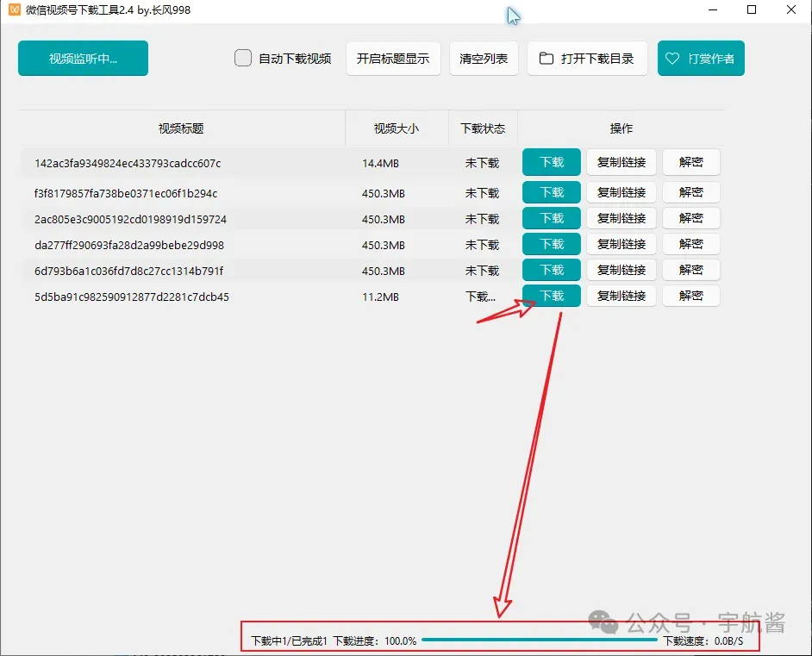Click the 14.4MB size cell
This screenshot has width=812, height=656.
(x=381, y=164)
